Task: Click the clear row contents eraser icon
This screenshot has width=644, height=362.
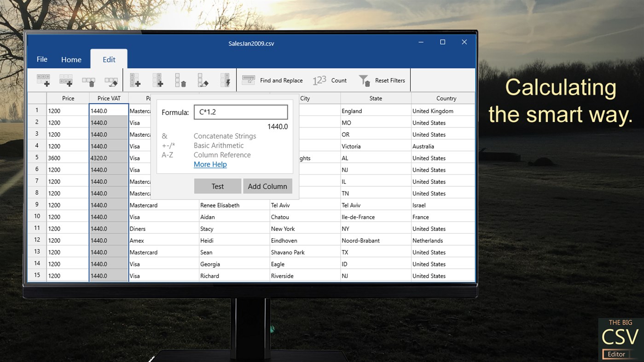Action: pyautogui.click(x=110, y=80)
